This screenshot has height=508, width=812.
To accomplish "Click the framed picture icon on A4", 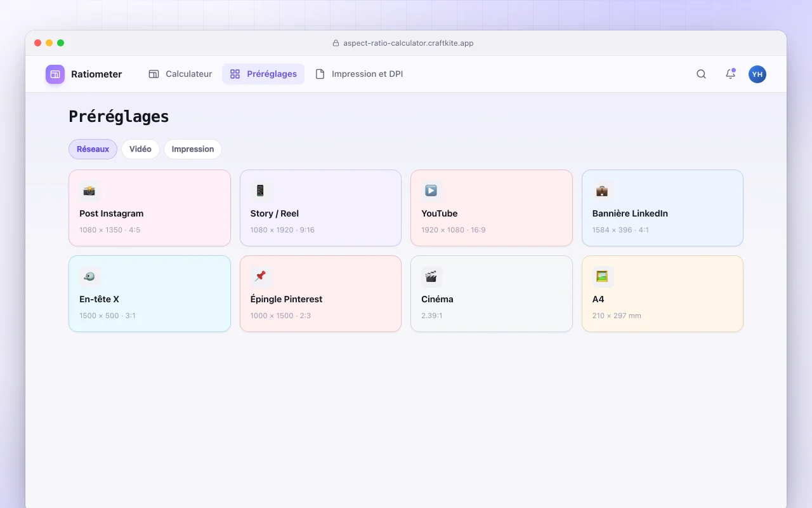I will [x=602, y=276].
